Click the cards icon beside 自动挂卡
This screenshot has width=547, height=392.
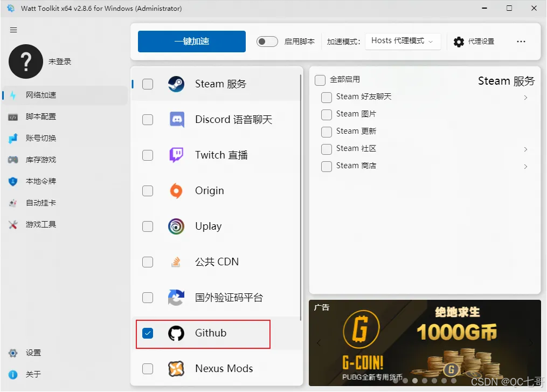click(x=13, y=203)
